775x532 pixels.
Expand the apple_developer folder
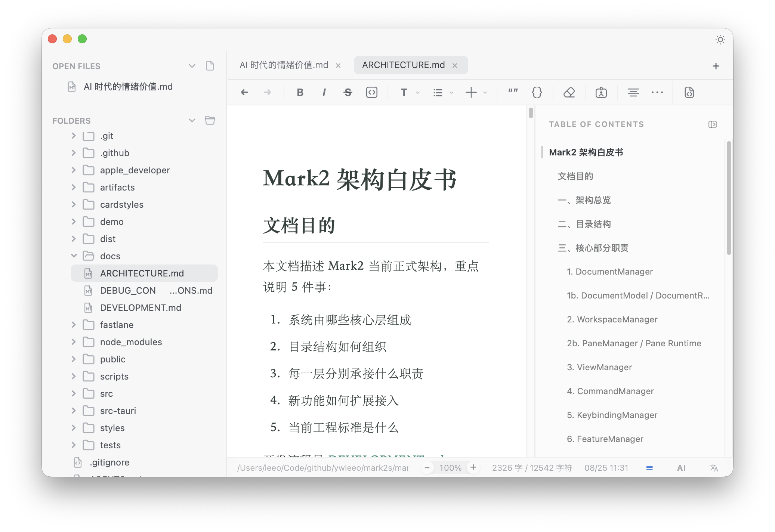tap(74, 170)
